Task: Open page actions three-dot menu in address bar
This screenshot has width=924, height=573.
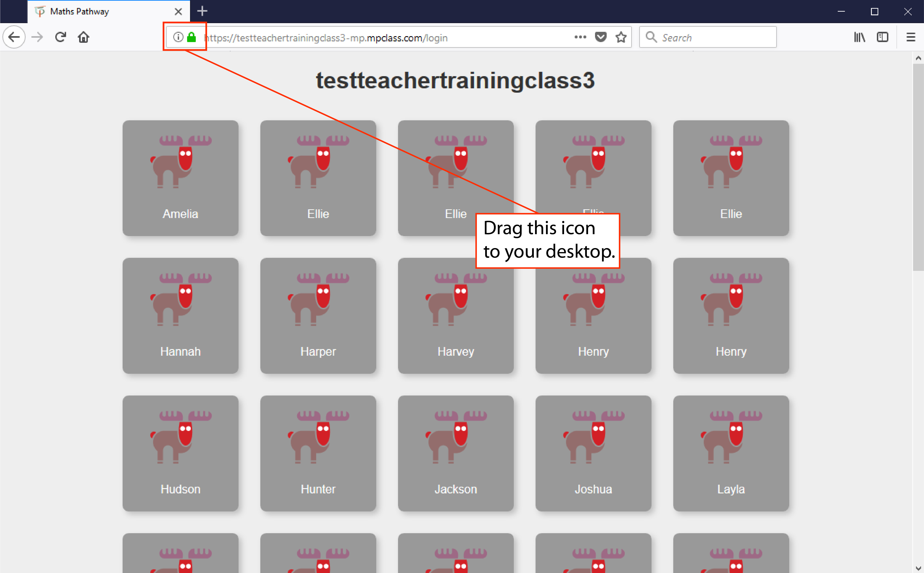Action: click(x=580, y=37)
